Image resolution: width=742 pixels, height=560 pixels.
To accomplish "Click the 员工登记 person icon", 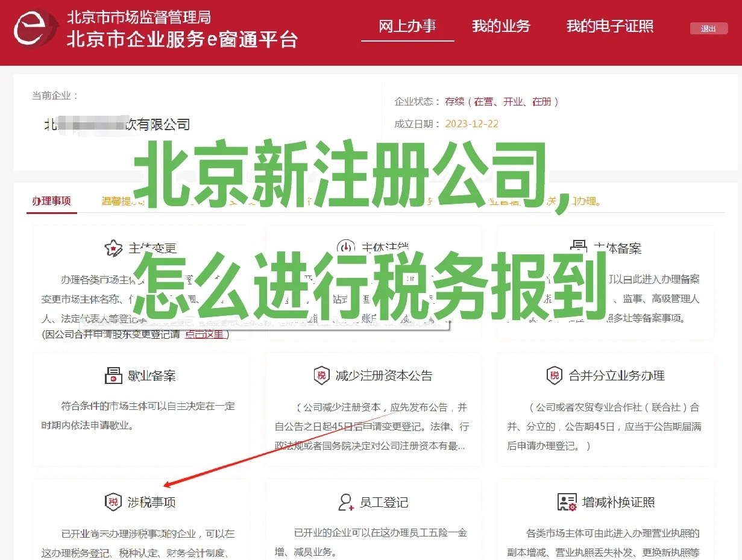I will coord(344,502).
